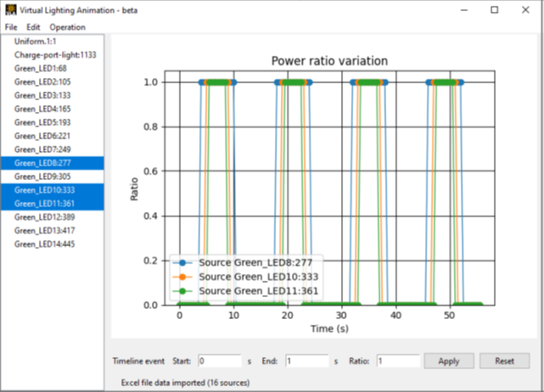Focus the timeline event Start field
The height and width of the screenshot is (392, 544).
click(220, 361)
